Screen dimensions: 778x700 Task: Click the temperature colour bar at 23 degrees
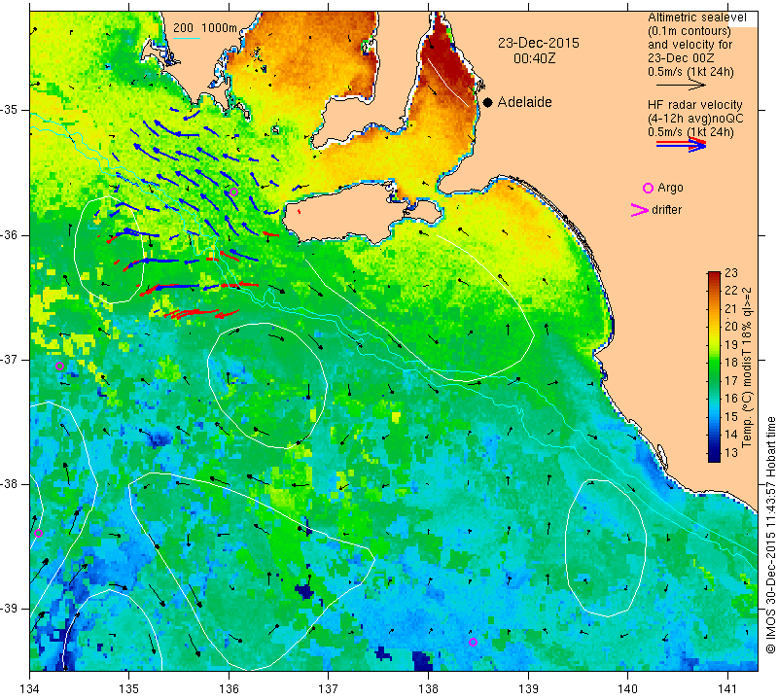pyautogui.click(x=714, y=273)
